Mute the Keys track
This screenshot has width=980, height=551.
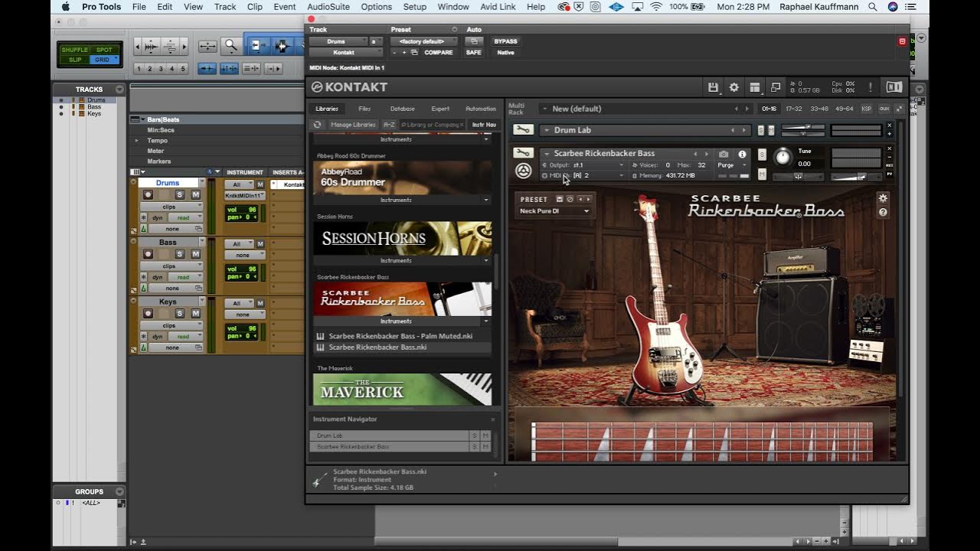(x=196, y=314)
